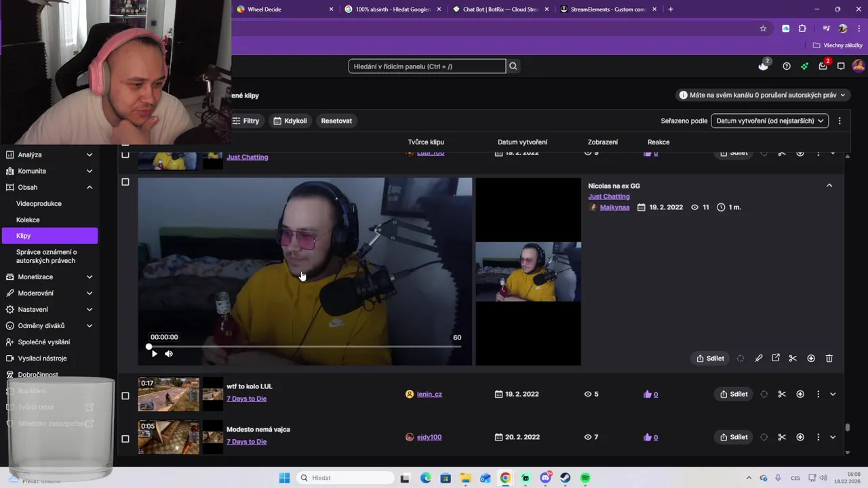This screenshot has height=488, width=868.
Task: Share the Nicolas na ex GG clip
Action: coord(710,359)
